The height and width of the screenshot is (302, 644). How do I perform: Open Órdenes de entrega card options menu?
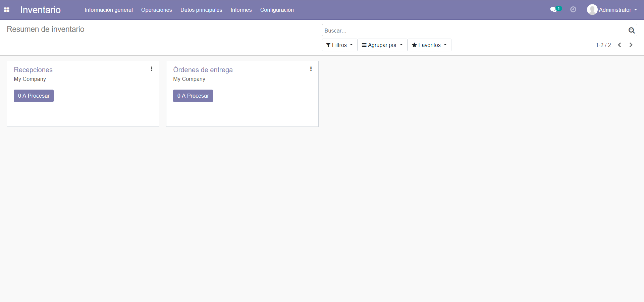click(311, 69)
